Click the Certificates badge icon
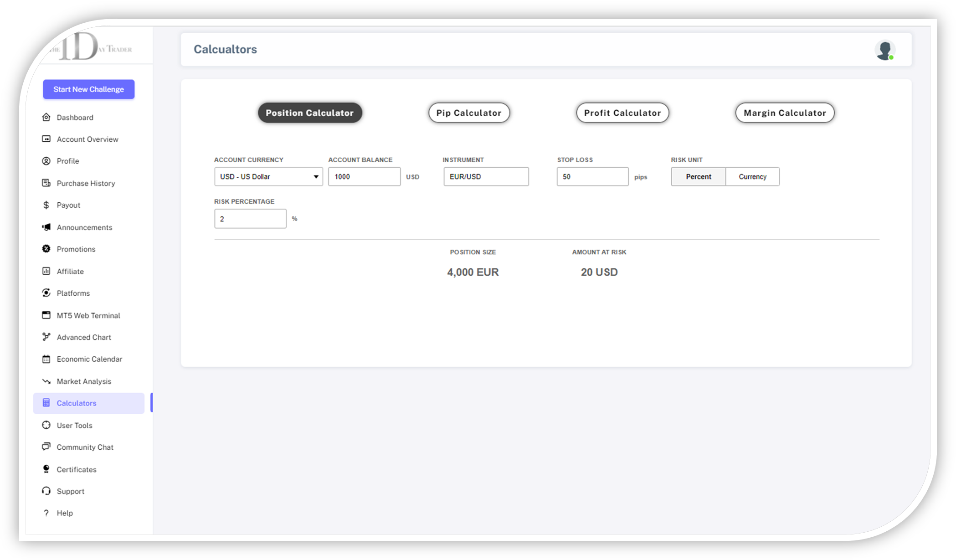 (46, 469)
